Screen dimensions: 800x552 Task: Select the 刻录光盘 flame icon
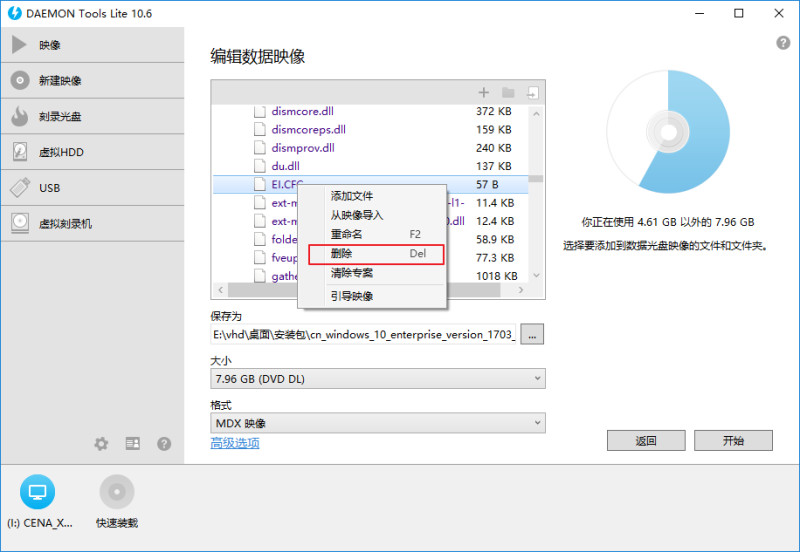click(20, 116)
